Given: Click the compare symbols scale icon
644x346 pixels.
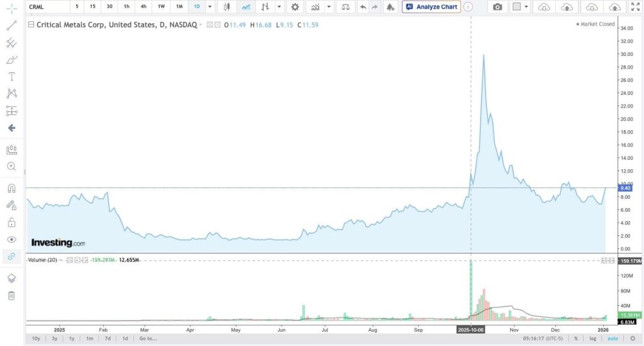Looking at the screenshot, I should tap(345, 7).
